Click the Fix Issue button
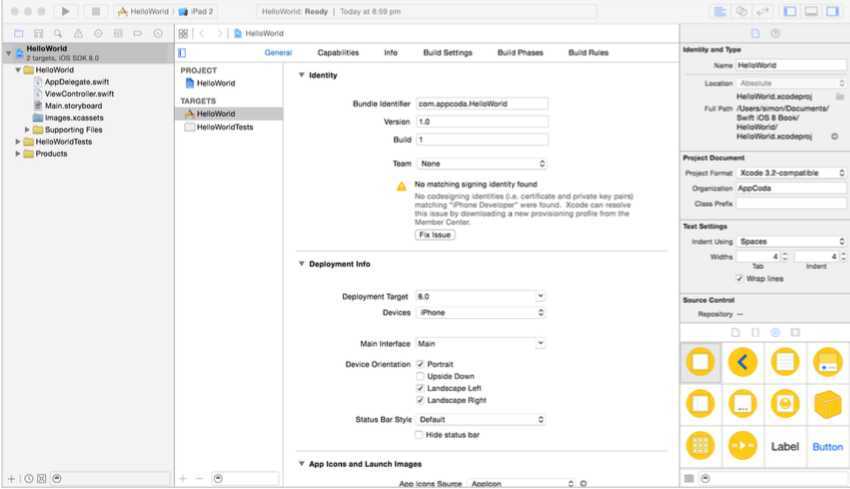850x489 pixels. point(435,235)
